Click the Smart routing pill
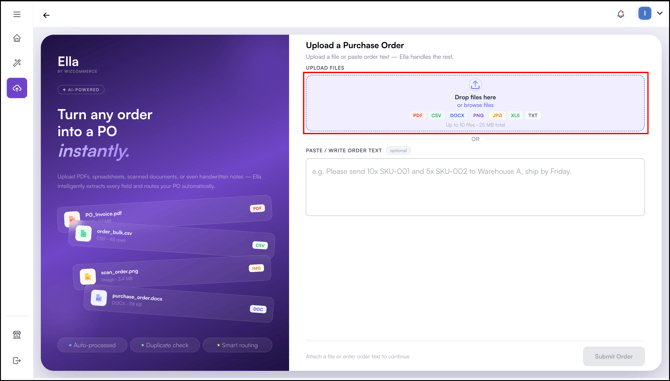670x381 pixels. (238, 345)
